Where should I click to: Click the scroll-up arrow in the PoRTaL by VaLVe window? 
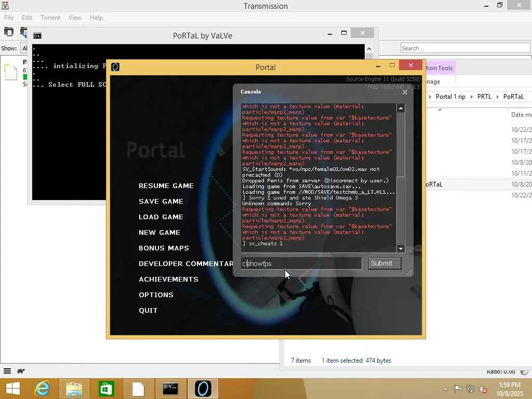[x=369, y=49]
